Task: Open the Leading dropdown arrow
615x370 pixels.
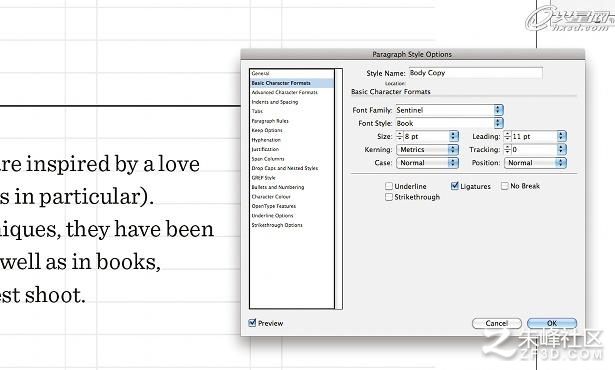Action: 562,136
